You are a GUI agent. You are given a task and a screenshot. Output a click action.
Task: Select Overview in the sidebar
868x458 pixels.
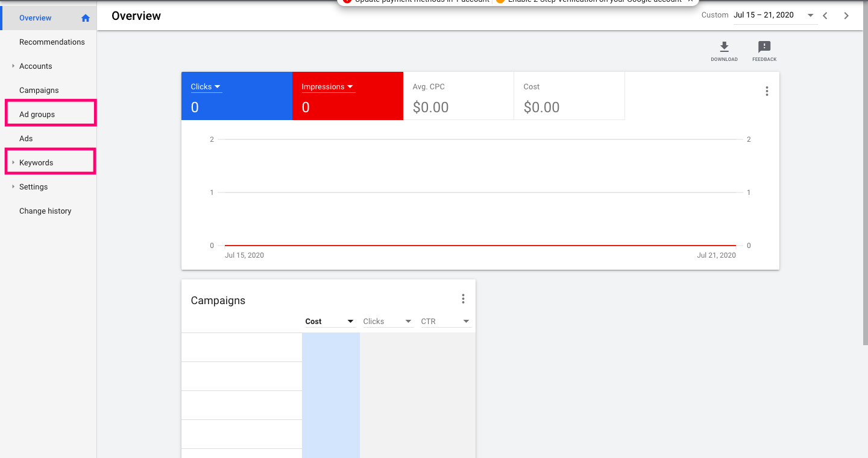tap(48, 18)
